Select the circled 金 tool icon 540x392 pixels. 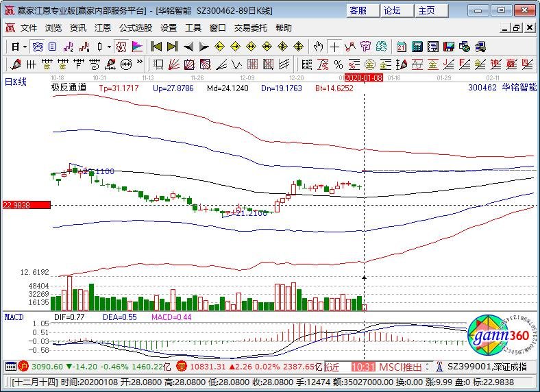coord(370,64)
